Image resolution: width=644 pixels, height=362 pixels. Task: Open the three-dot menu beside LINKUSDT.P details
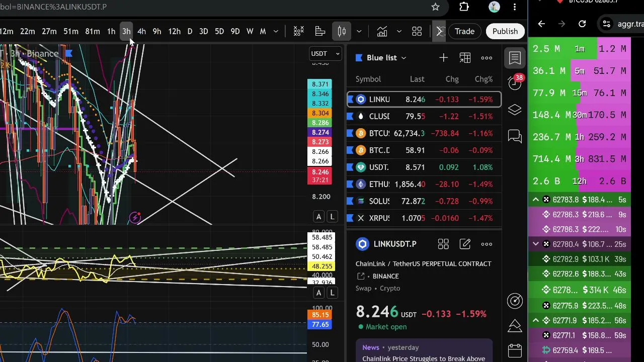click(487, 244)
